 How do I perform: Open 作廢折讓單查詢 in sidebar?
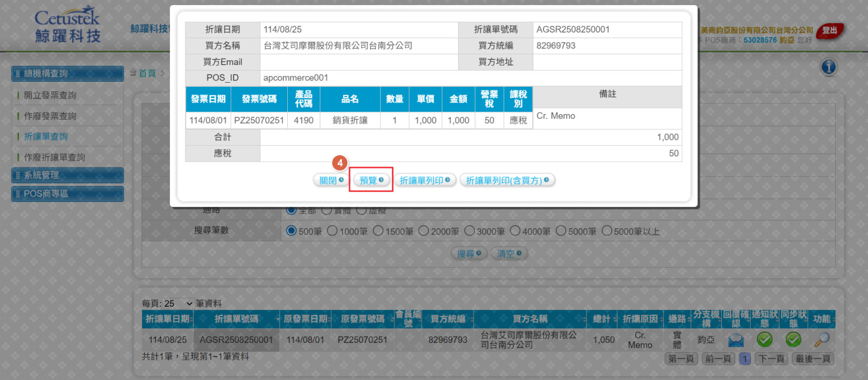[x=55, y=157]
